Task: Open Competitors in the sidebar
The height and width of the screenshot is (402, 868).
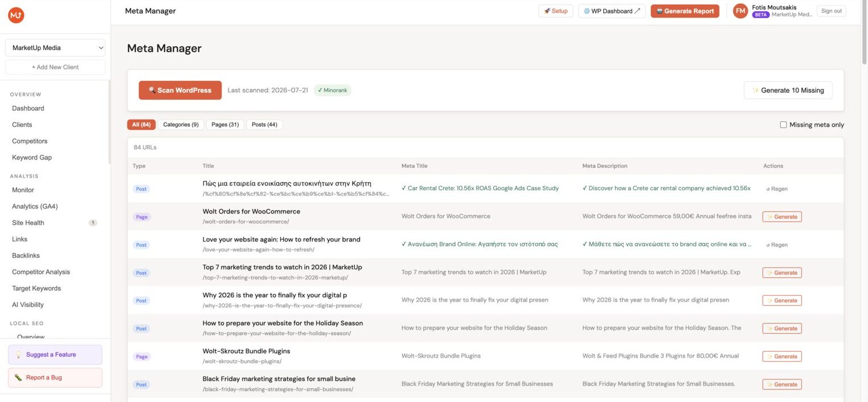Action: point(30,141)
